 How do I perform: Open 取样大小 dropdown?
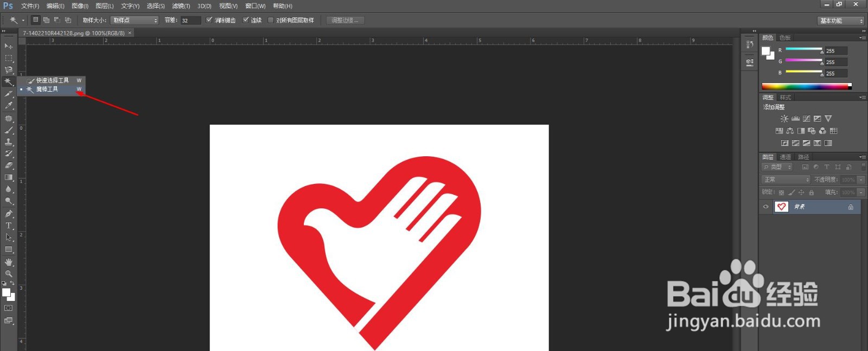[135, 20]
